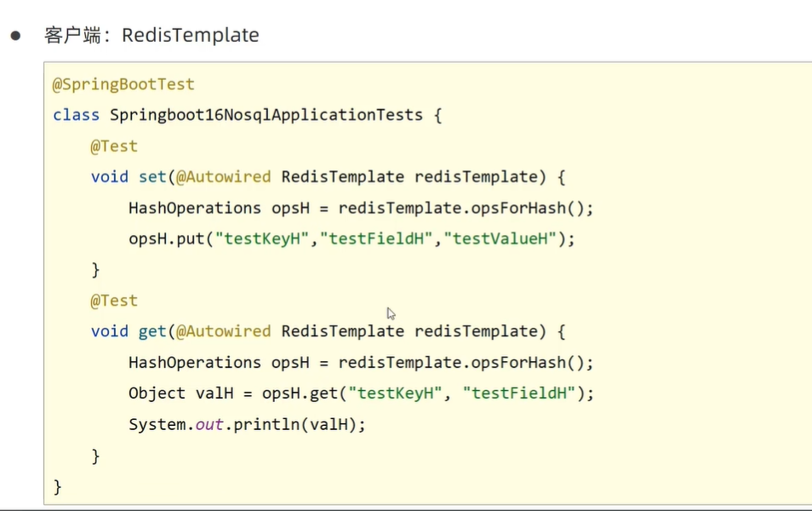The height and width of the screenshot is (511, 812).
Task: Click HashOperations type in the get method
Action: [195, 362]
